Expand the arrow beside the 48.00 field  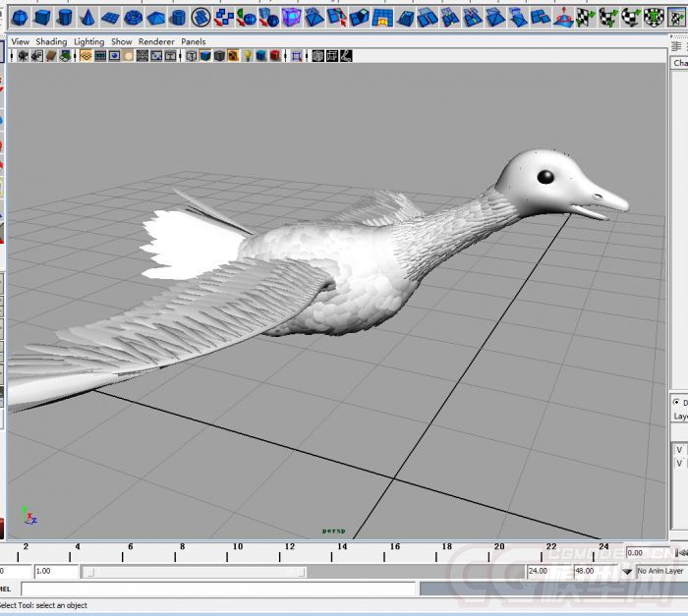627,571
